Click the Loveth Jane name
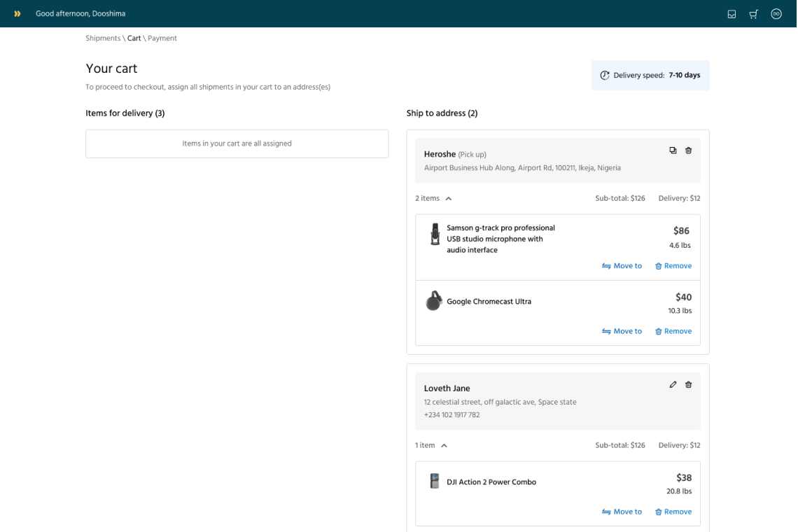 click(447, 388)
